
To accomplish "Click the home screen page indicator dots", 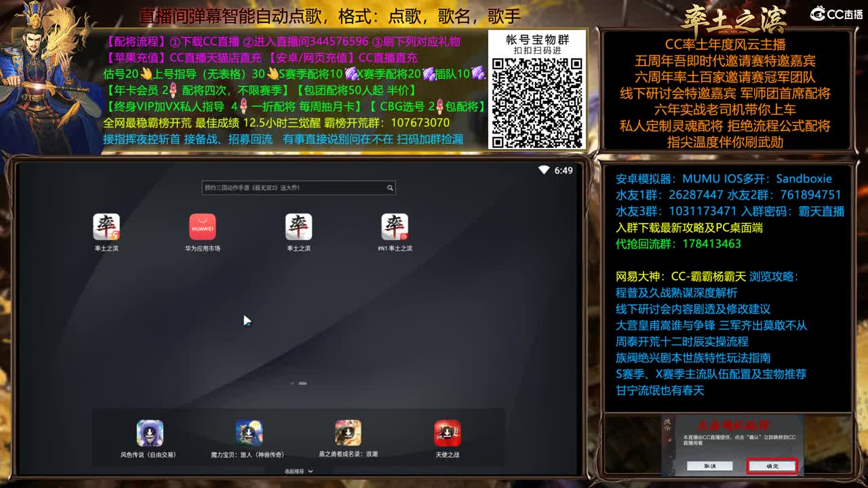I will click(298, 384).
